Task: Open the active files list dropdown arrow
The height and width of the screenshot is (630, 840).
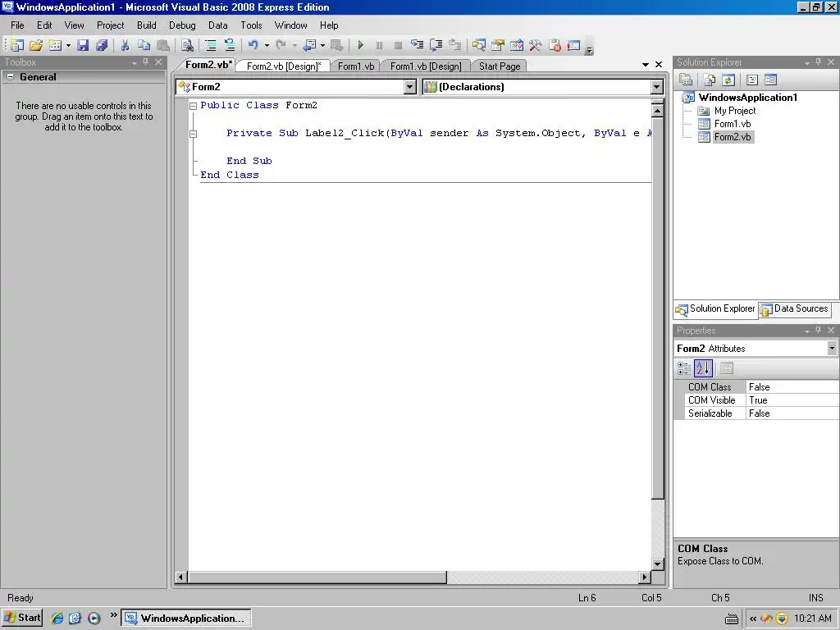Action: [646, 65]
